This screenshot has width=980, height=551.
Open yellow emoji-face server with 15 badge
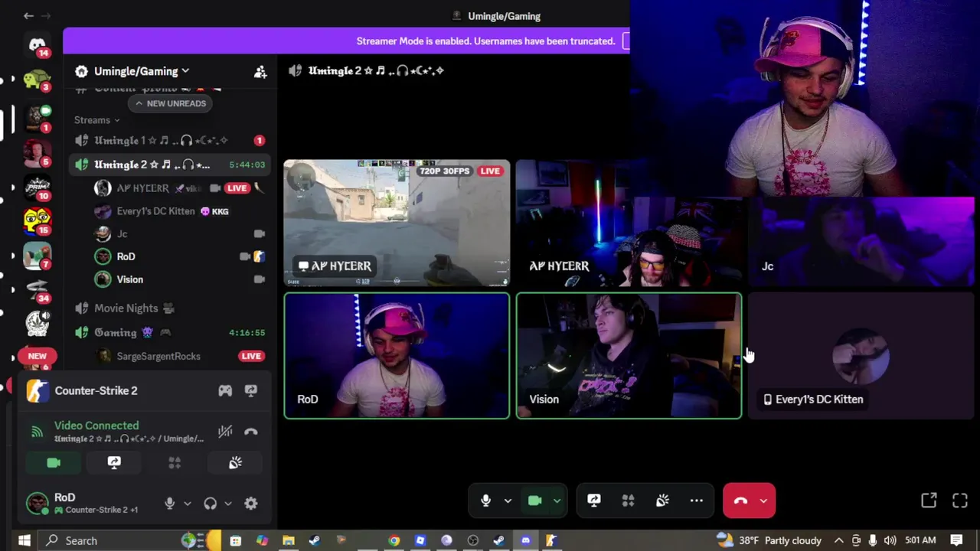(37, 220)
